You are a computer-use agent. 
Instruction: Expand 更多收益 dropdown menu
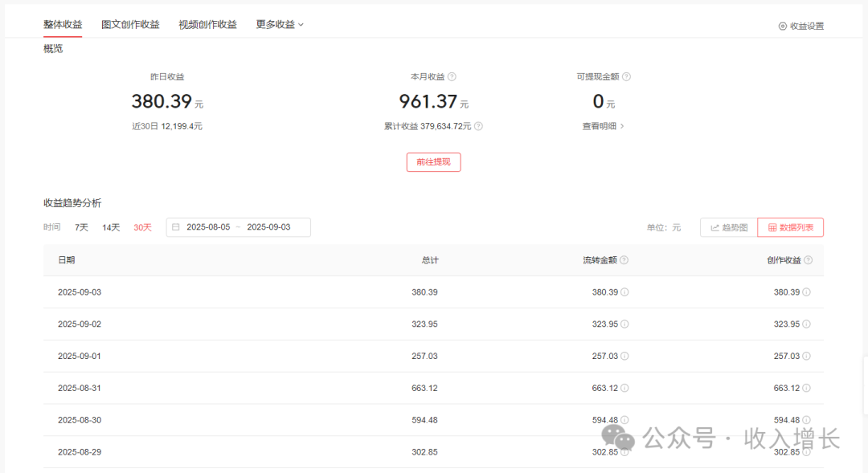(280, 24)
